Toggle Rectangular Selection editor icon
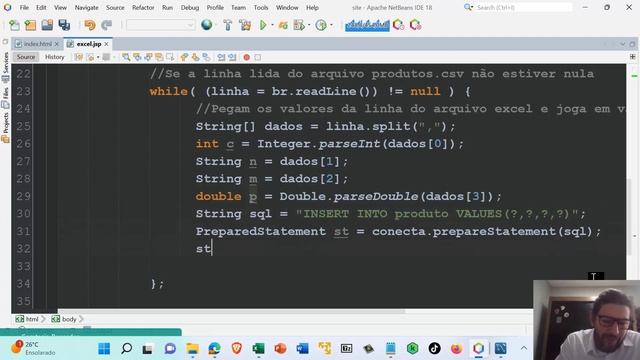Viewport: 640px width, 360px height. click(x=170, y=57)
